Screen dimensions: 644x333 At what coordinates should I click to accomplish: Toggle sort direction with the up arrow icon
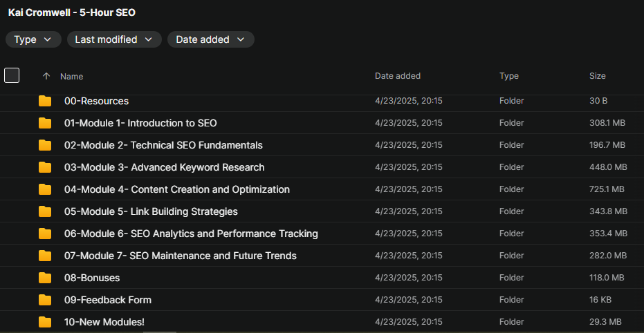46,76
